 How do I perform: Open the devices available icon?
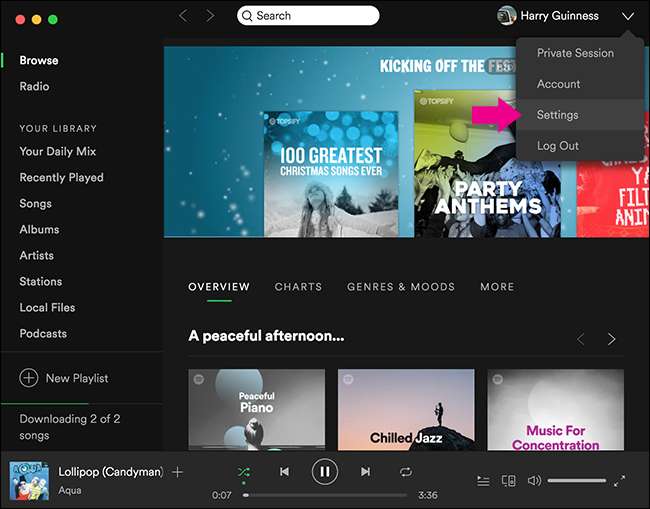point(509,481)
